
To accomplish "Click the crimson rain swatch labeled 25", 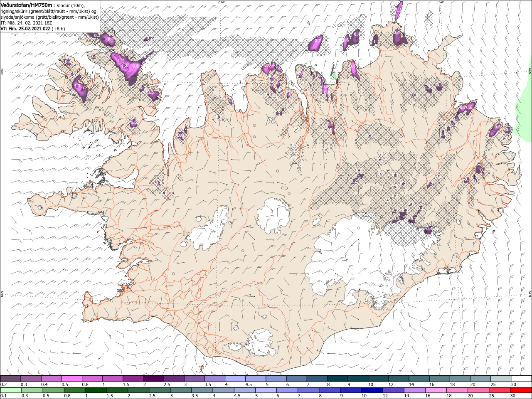I will (x=500, y=390).
